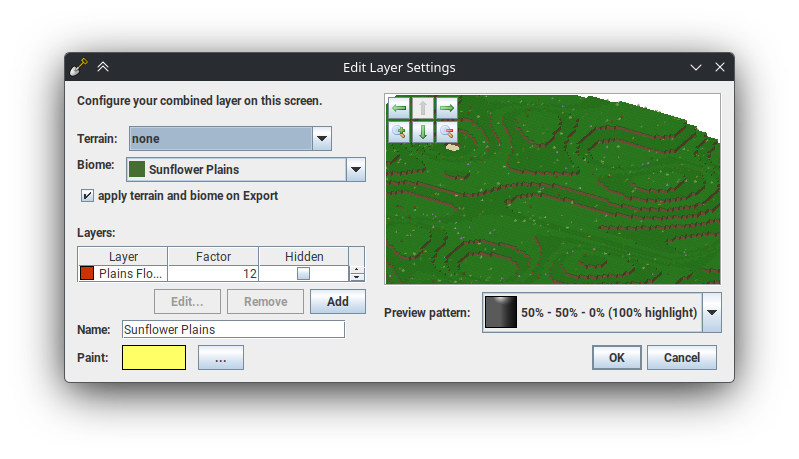The height and width of the screenshot is (459, 799).
Task: Click the down arrow in the preview
Action: click(x=423, y=132)
